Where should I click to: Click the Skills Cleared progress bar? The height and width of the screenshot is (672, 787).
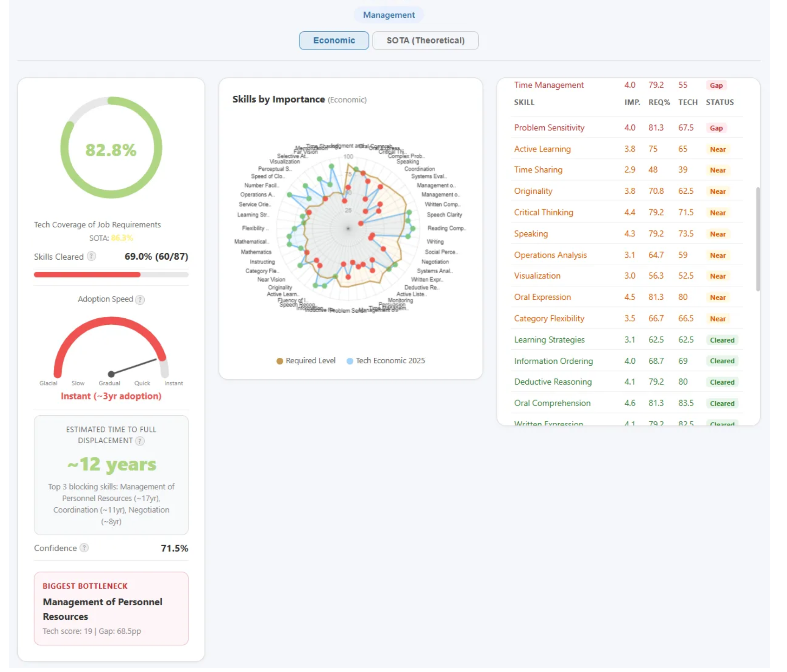click(111, 275)
